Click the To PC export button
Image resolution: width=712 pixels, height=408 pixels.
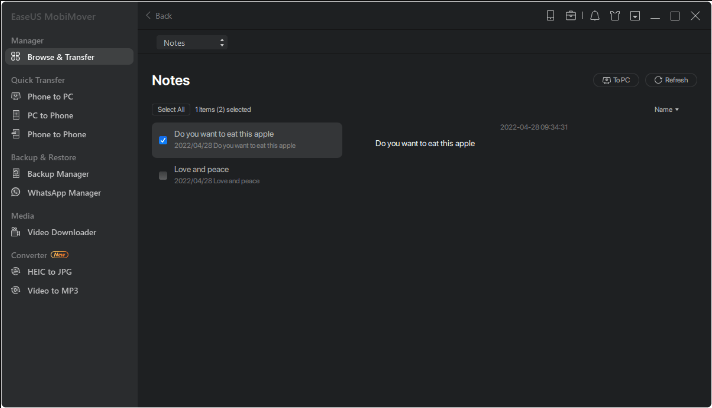click(615, 80)
